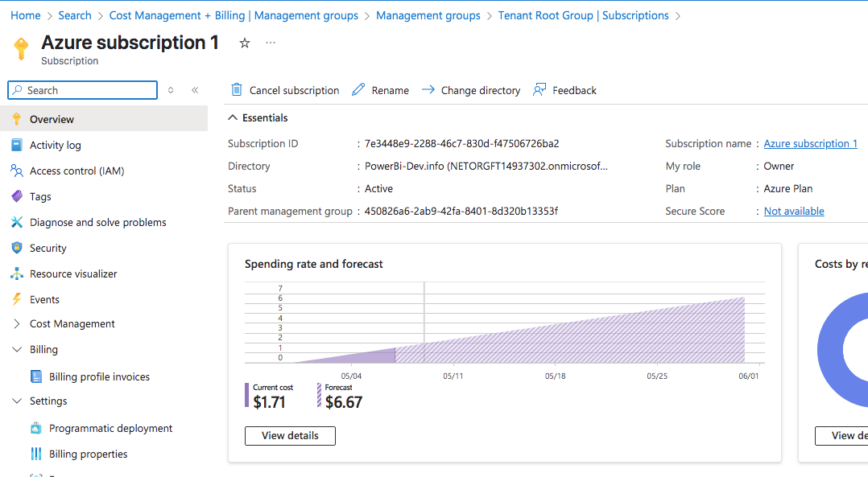
Task: Open Tenant Root Group Subscriptions breadcrumb
Action: pos(584,15)
